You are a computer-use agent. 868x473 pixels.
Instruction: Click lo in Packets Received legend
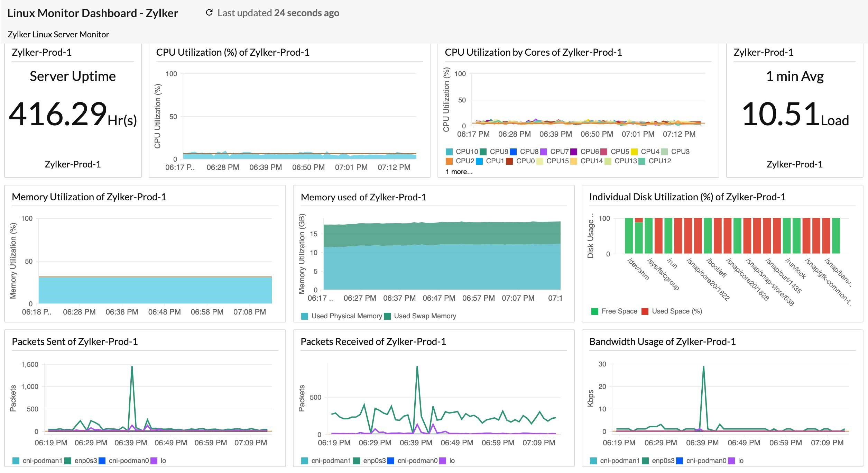coord(447,461)
